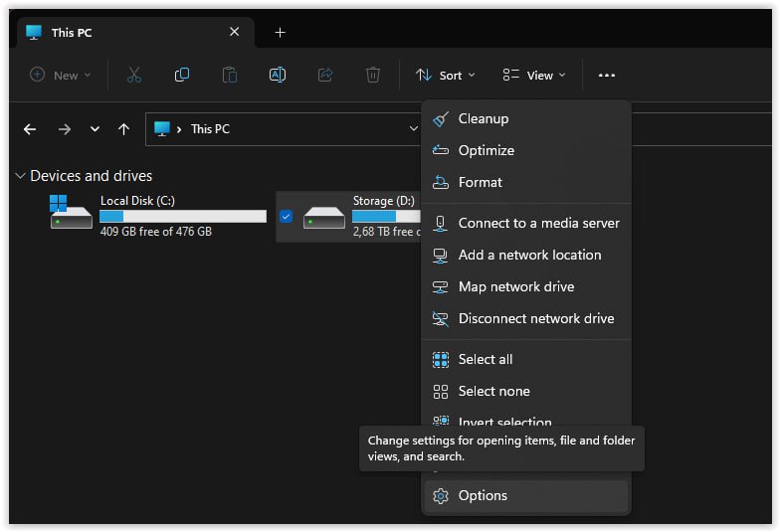The width and height of the screenshot is (780, 532).
Task: Click the This PC tab monitor icon
Action: click(34, 33)
